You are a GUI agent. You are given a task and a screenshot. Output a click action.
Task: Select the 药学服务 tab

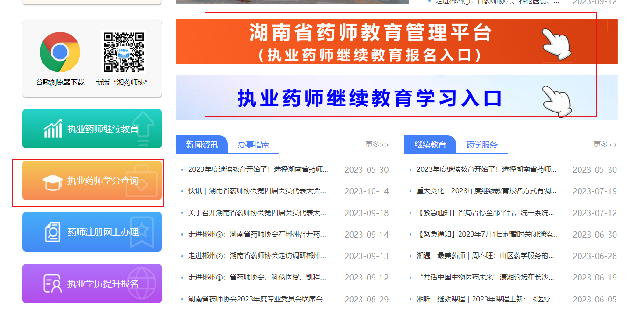[x=482, y=145]
